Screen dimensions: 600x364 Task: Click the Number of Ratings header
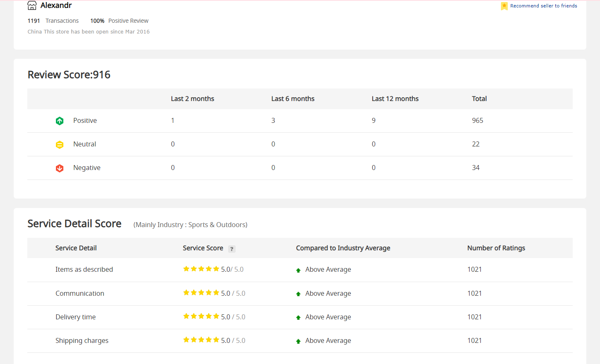[x=496, y=248]
